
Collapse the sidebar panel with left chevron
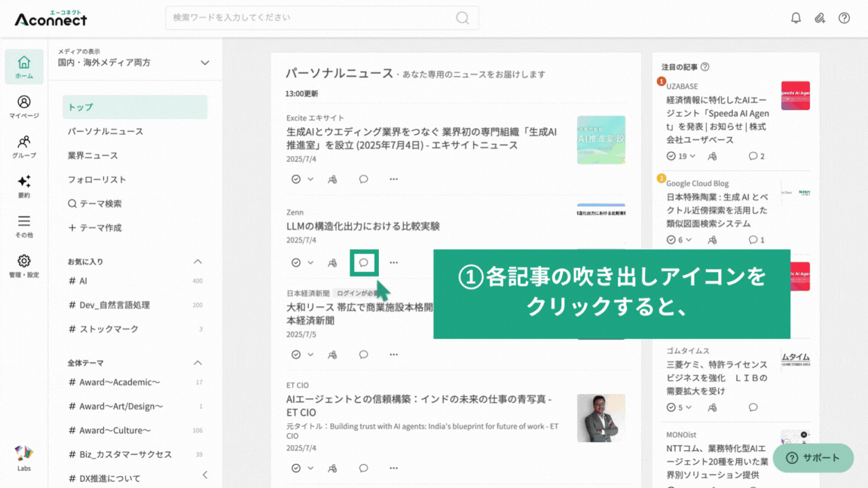(205, 474)
